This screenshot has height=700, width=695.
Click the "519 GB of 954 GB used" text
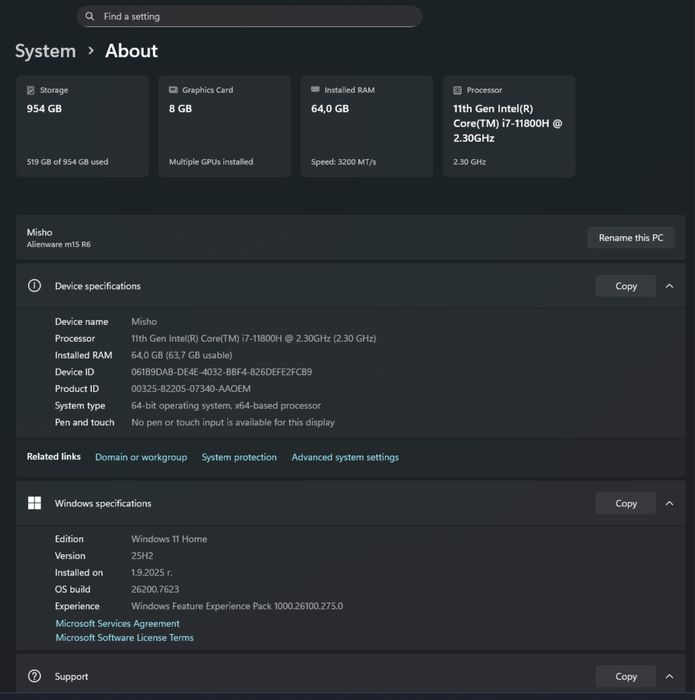click(x=67, y=162)
